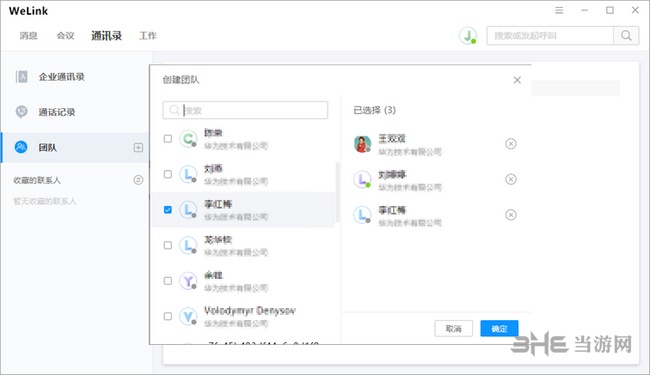Screen dimensions: 650x375
Task: Click the 已选择 (3) label
Action: 374,110
